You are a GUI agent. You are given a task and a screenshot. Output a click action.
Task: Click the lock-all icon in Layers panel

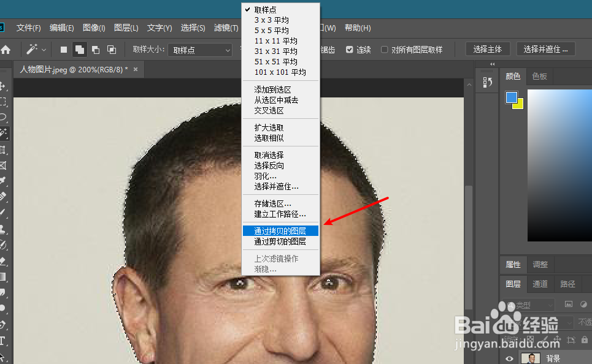[x=585, y=339]
